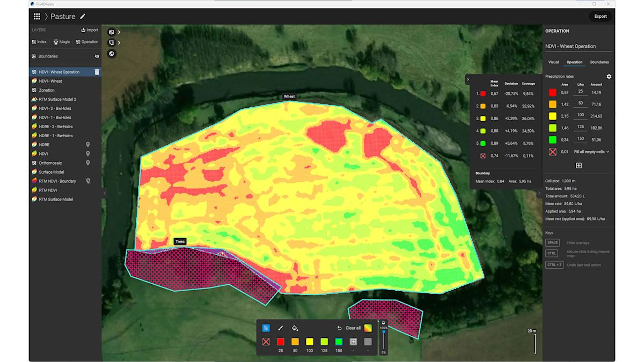Collapse the statistics panel with its chevron
The width and height of the screenshot is (644, 362).
(469, 79)
